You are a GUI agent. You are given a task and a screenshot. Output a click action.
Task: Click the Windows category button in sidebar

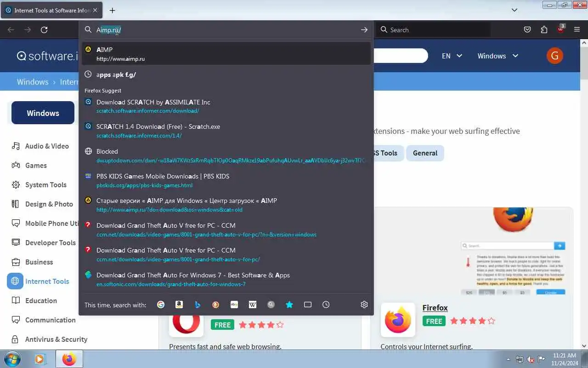coord(43,113)
